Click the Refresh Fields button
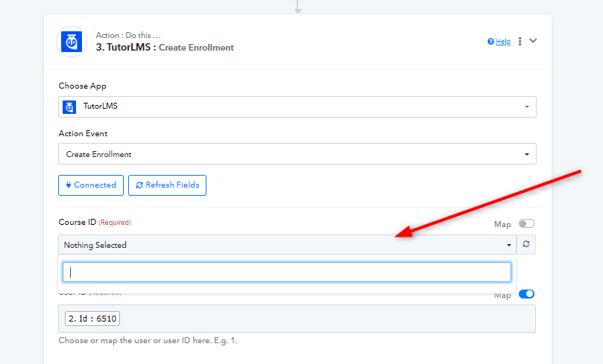The height and width of the screenshot is (364, 603). pyautogui.click(x=167, y=185)
